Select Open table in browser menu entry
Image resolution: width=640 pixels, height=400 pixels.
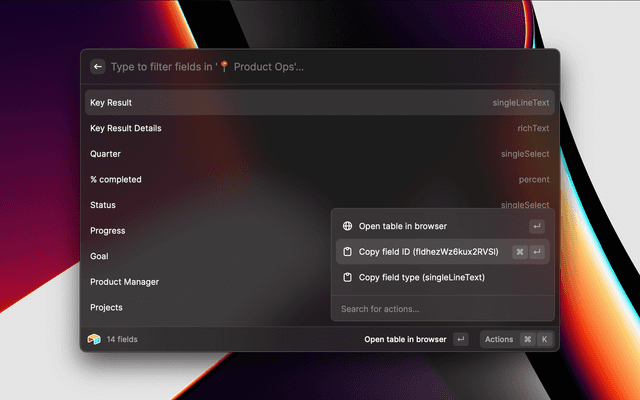click(402, 226)
